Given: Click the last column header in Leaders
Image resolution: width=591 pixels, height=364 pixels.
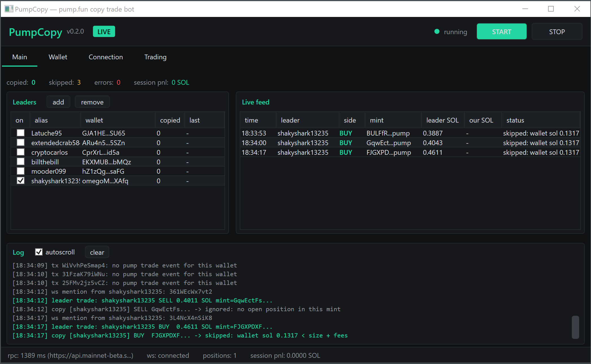Looking at the screenshot, I should [204, 120].
